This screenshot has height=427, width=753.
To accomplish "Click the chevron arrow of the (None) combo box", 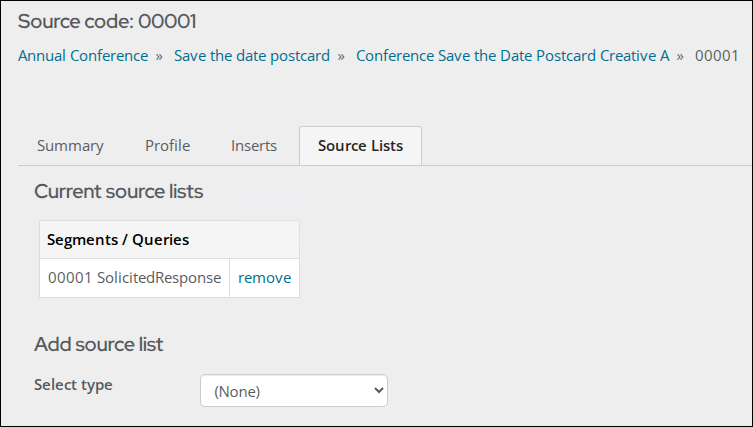I will [378, 390].
